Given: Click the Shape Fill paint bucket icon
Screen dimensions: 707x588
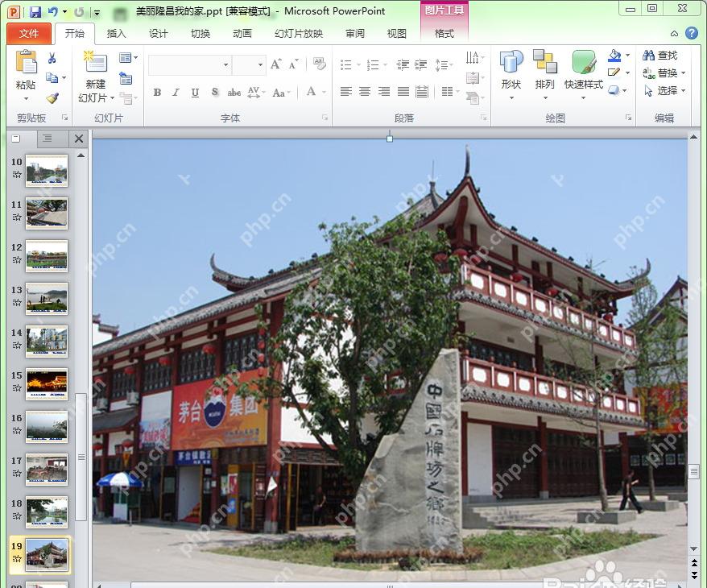Looking at the screenshot, I should (614, 56).
